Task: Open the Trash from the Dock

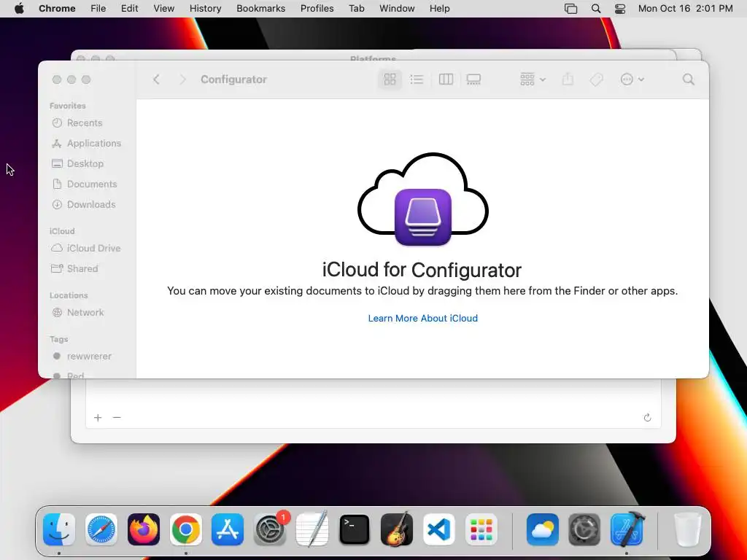Action: [x=688, y=529]
